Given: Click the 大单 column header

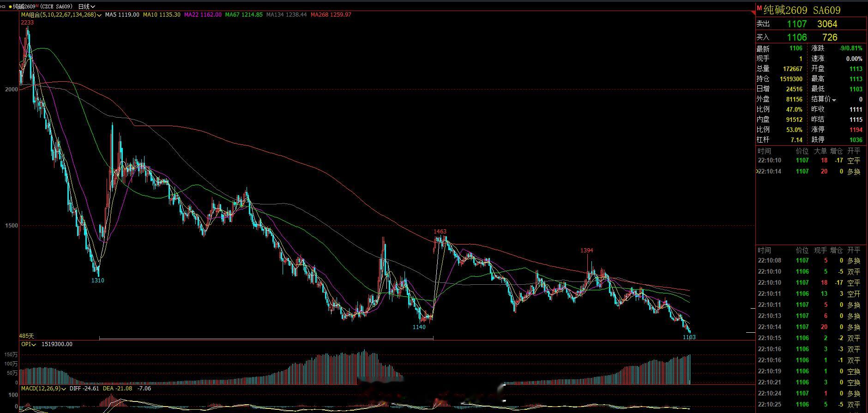Looking at the screenshot, I should point(820,151).
